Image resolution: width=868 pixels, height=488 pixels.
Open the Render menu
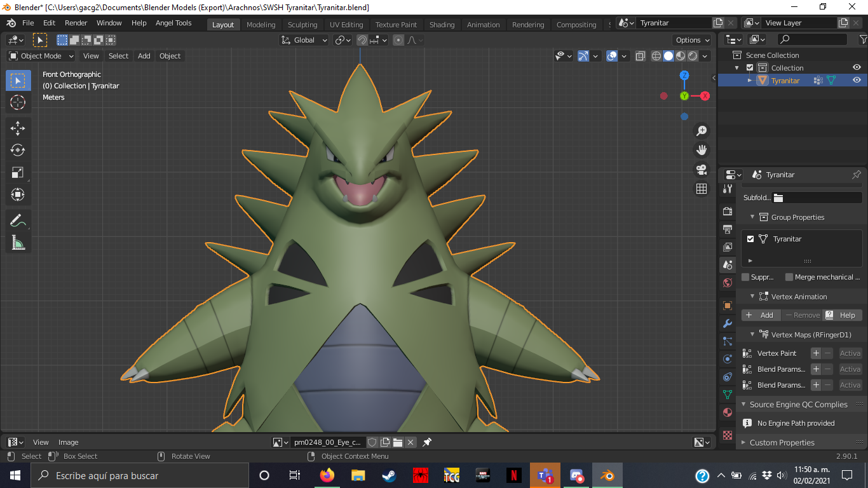tap(76, 23)
